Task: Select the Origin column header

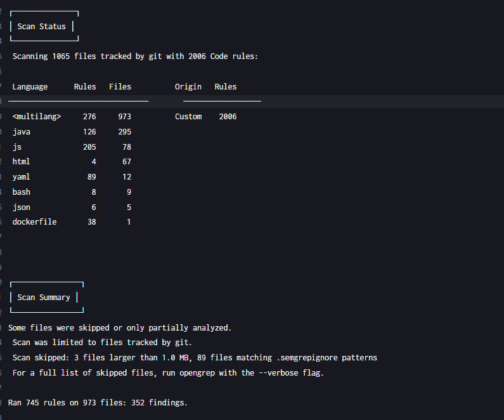Action: 188,87
